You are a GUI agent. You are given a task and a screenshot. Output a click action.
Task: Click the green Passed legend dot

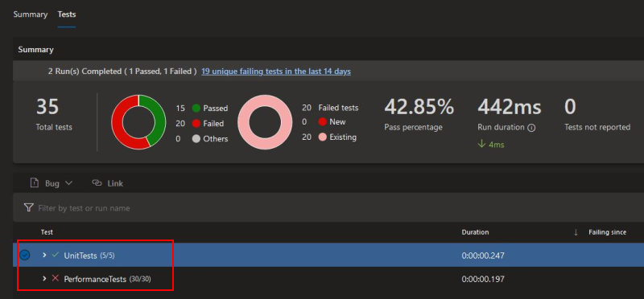pyautogui.click(x=196, y=109)
